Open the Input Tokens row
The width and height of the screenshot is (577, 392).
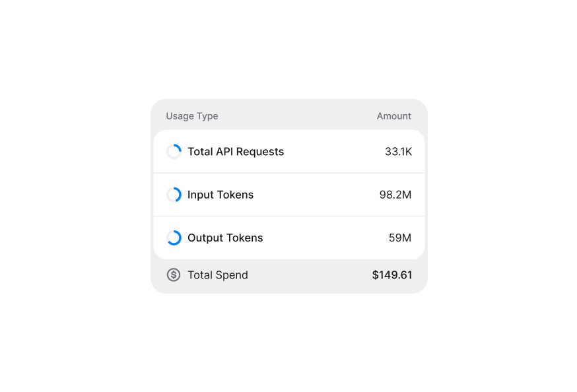pos(317,195)
